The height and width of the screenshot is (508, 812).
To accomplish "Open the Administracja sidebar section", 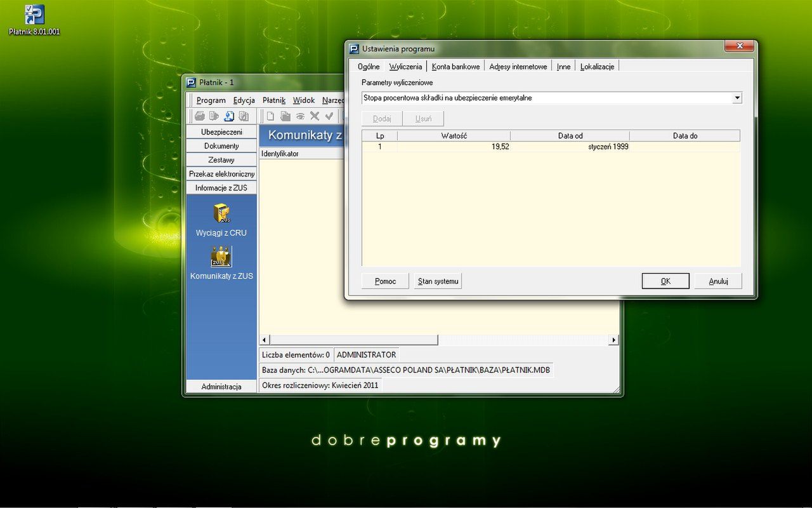I will 221,386.
